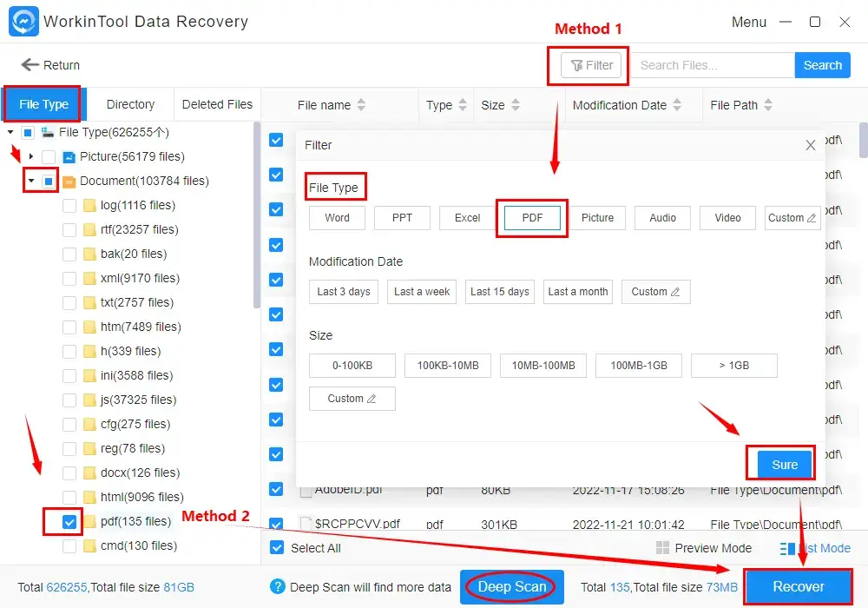The width and height of the screenshot is (868, 608).
Task: Switch to the Directory tab
Action: tap(130, 104)
